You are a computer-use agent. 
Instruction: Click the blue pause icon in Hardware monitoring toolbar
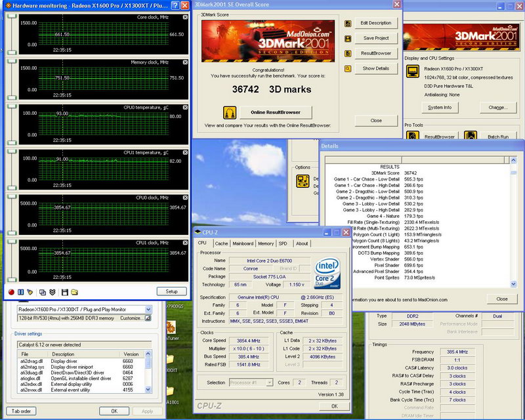tap(21, 292)
